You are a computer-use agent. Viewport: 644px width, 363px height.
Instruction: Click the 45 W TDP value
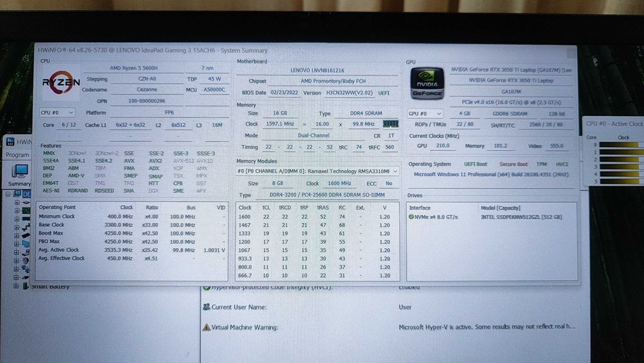click(214, 79)
